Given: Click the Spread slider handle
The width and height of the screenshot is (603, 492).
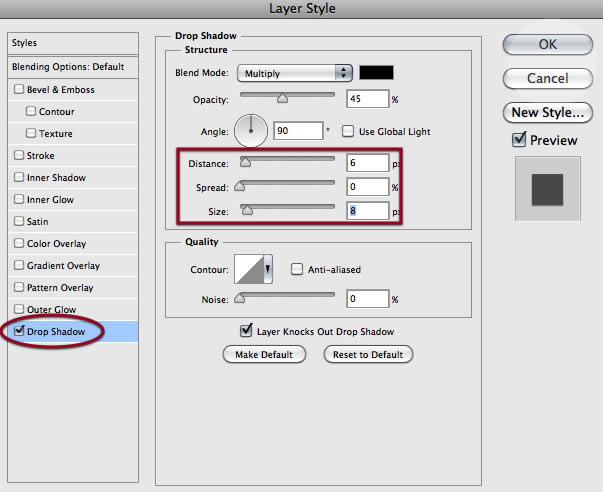Looking at the screenshot, I should point(240,186).
